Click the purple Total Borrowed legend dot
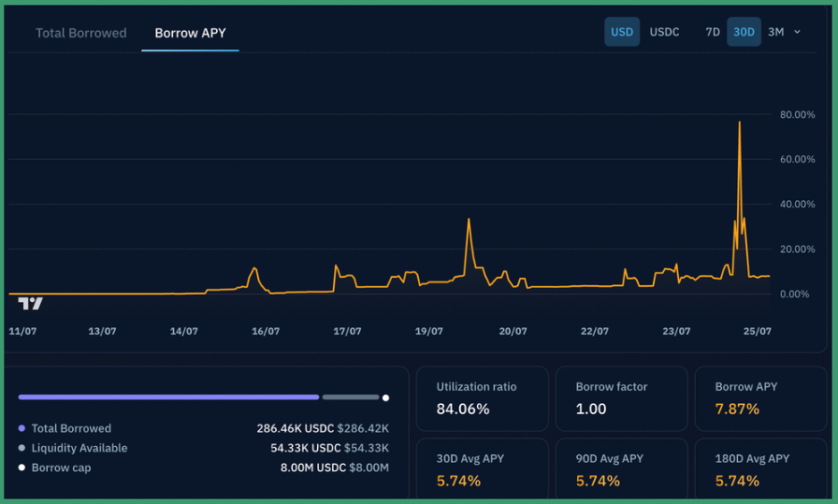 (x=22, y=428)
